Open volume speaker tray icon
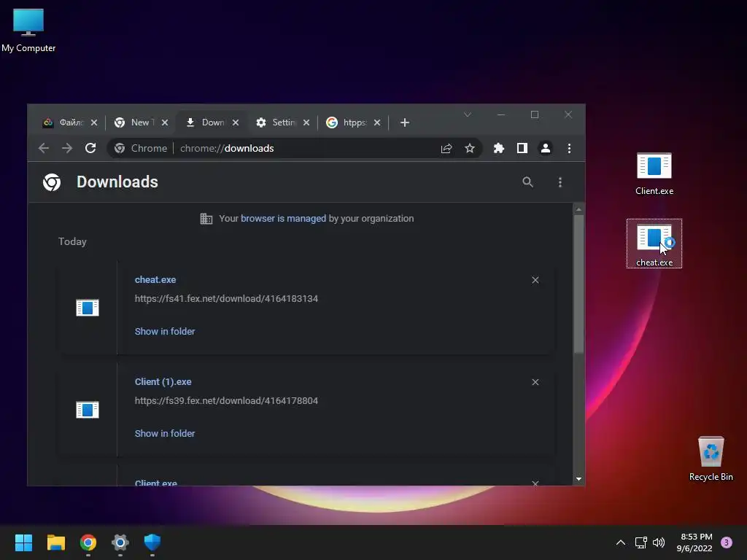The width and height of the screenshot is (747, 560). 659,542
